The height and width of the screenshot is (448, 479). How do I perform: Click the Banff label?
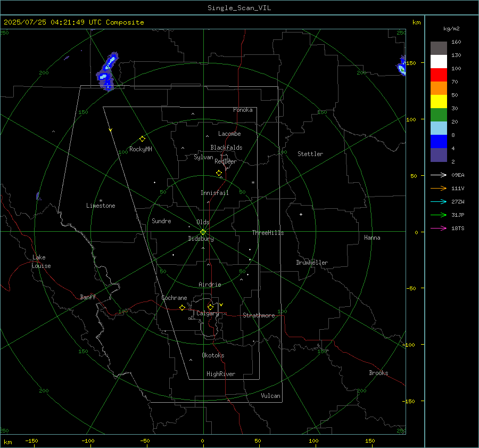(x=88, y=297)
